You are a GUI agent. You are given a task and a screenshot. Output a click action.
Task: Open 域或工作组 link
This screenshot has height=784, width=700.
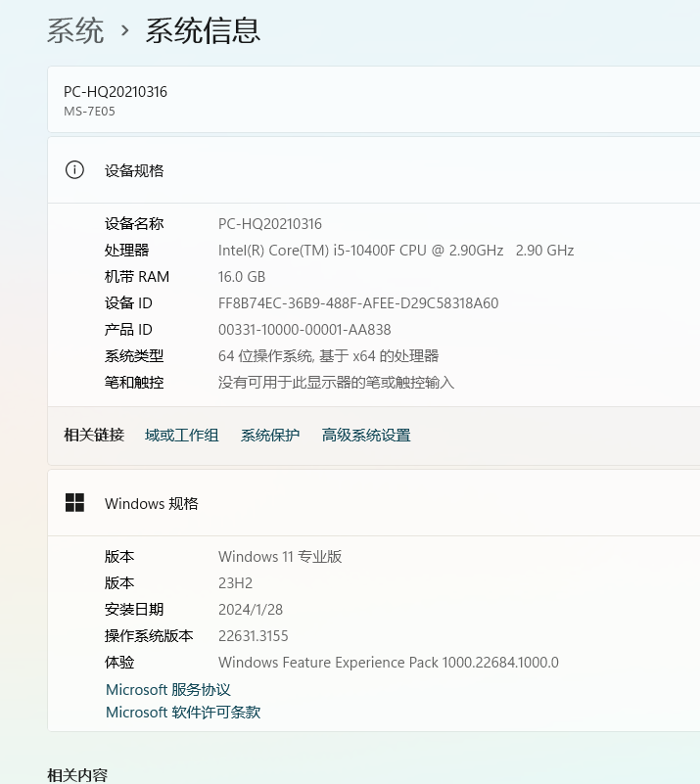click(181, 435)
